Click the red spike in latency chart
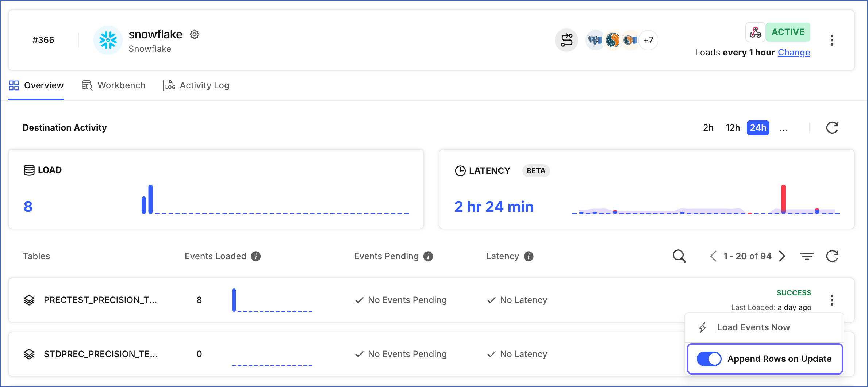 click(x=783, y=199)
